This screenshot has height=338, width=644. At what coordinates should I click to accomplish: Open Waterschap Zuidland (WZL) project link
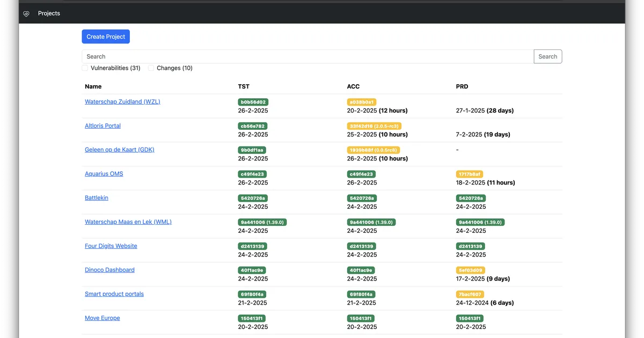coord(122,101)
